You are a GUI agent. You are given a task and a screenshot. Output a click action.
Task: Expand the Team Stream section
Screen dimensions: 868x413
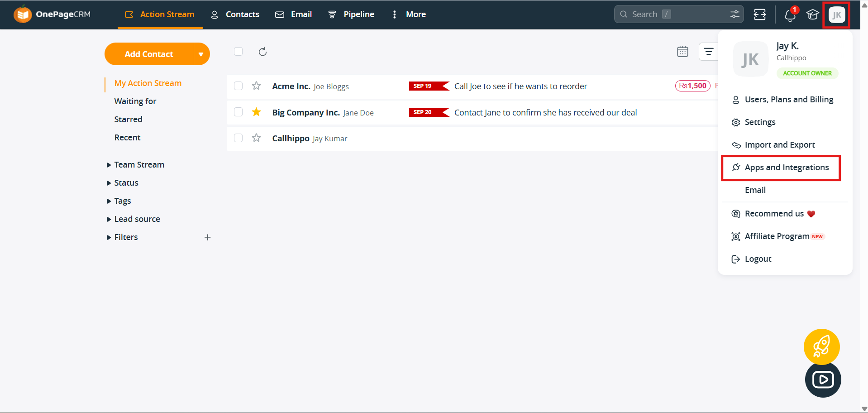pyautogui.click(x=135, y=165)
